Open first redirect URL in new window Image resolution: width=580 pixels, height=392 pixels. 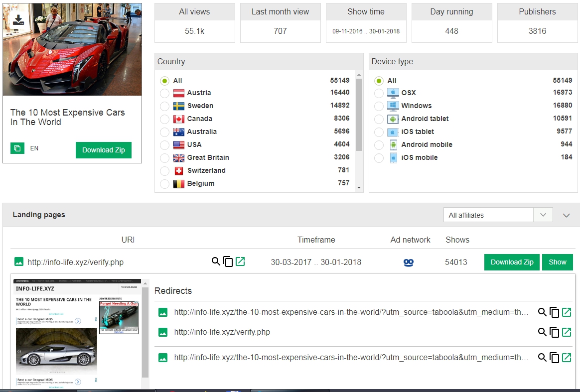pyautogui.click(x=567, y=312)
